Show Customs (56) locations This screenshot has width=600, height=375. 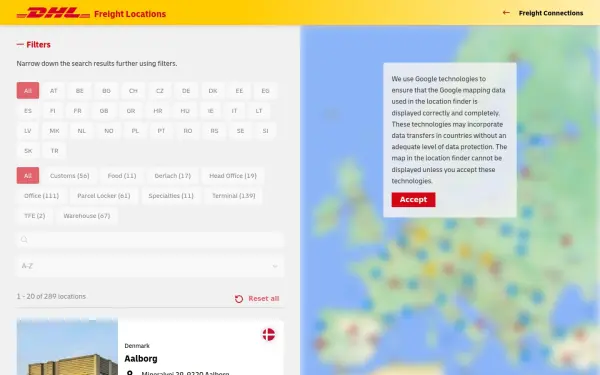70,176
